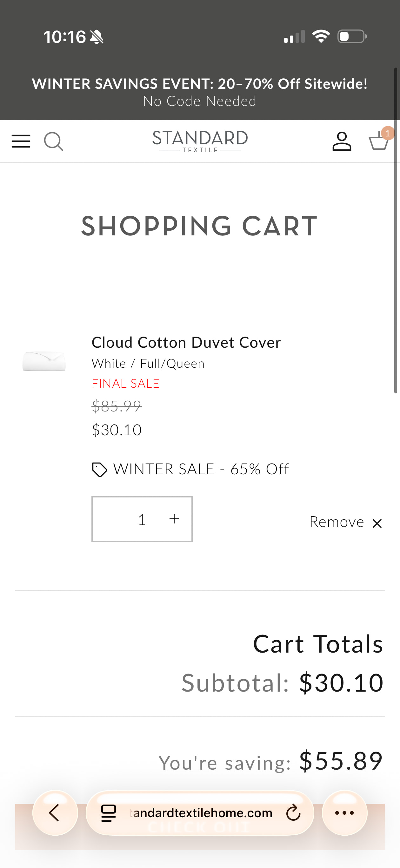Open page settings icon in address bar

pyautogui.click(x=109, y=813)
